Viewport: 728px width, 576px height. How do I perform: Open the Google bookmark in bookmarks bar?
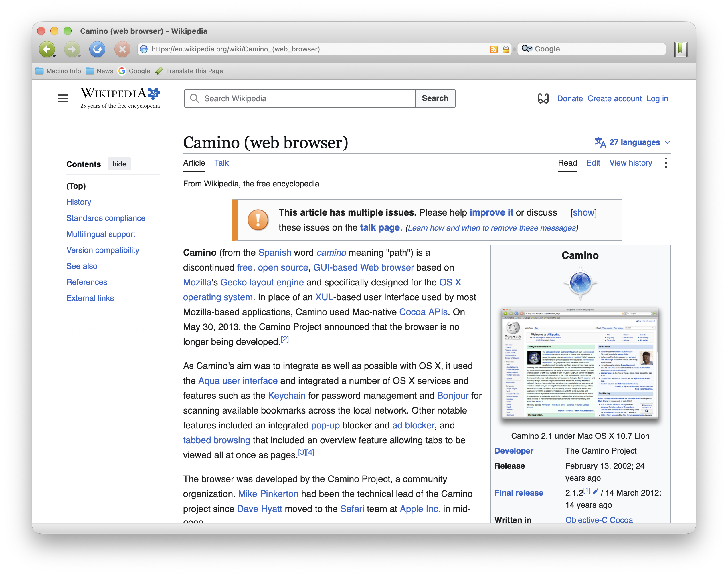tap(134, 71)
